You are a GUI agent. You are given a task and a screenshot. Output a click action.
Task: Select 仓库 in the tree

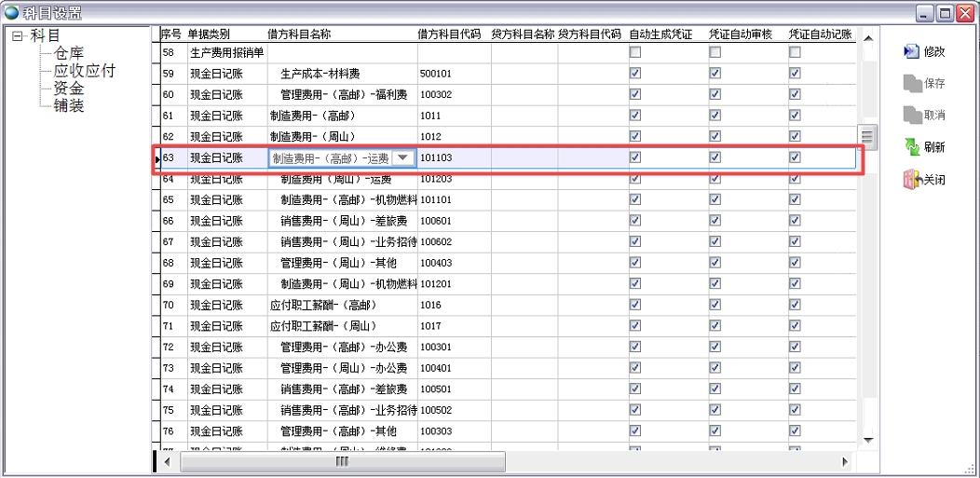(x=70, y=53)
